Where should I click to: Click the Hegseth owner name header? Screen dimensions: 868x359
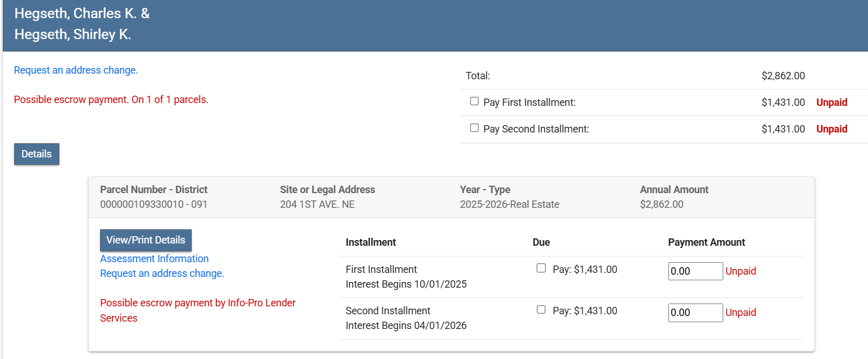82,24
